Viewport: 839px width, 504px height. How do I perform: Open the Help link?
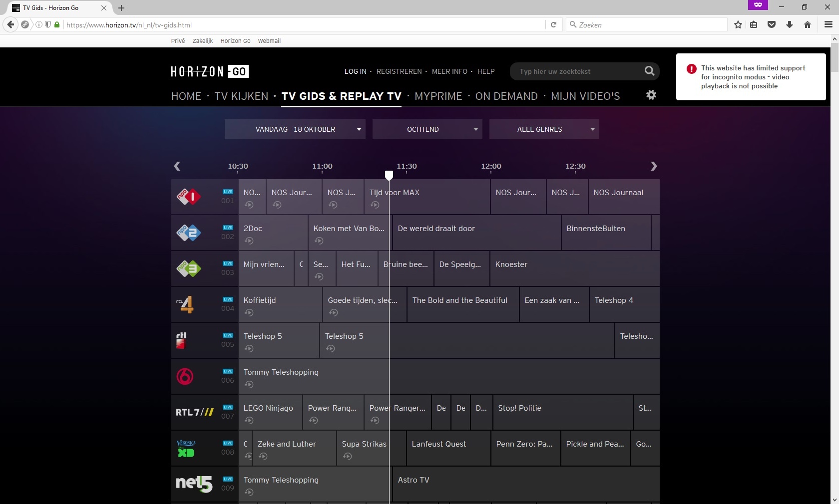point(486,71)
